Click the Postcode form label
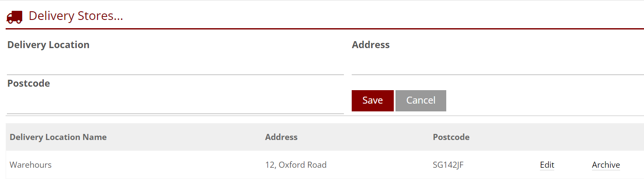This screenshot has width=644, height=179. coord(29,83)
